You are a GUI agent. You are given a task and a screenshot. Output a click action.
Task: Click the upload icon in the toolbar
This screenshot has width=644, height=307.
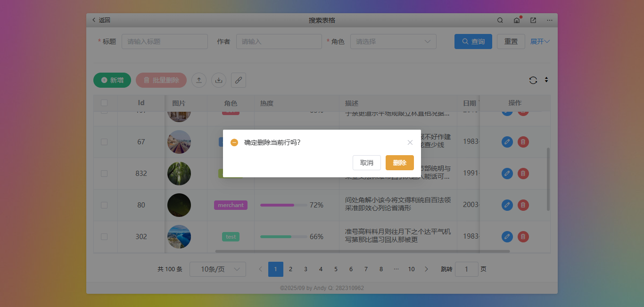[198, 80]
